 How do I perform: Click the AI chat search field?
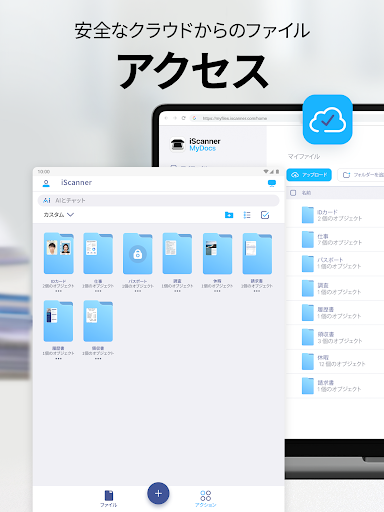click(158, 200)
